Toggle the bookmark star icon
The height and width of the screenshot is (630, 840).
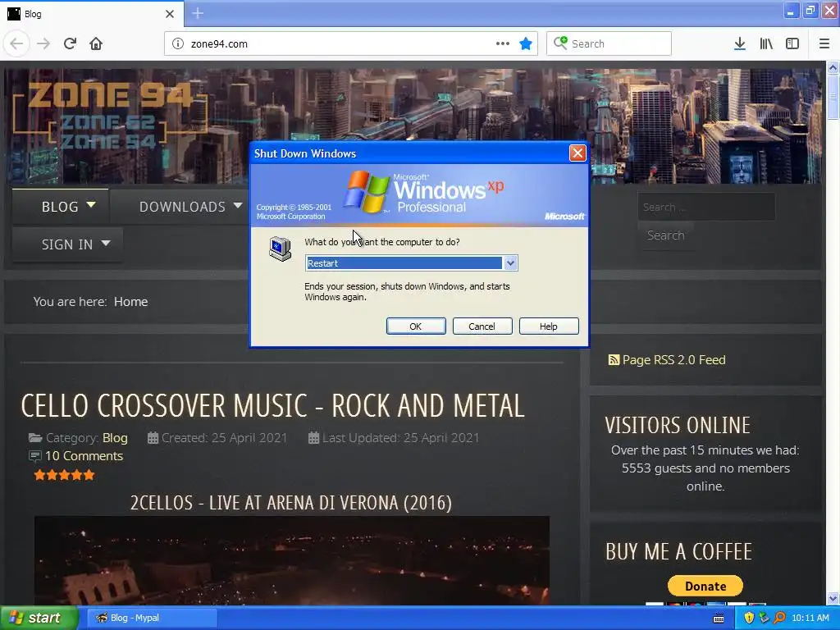526,43
